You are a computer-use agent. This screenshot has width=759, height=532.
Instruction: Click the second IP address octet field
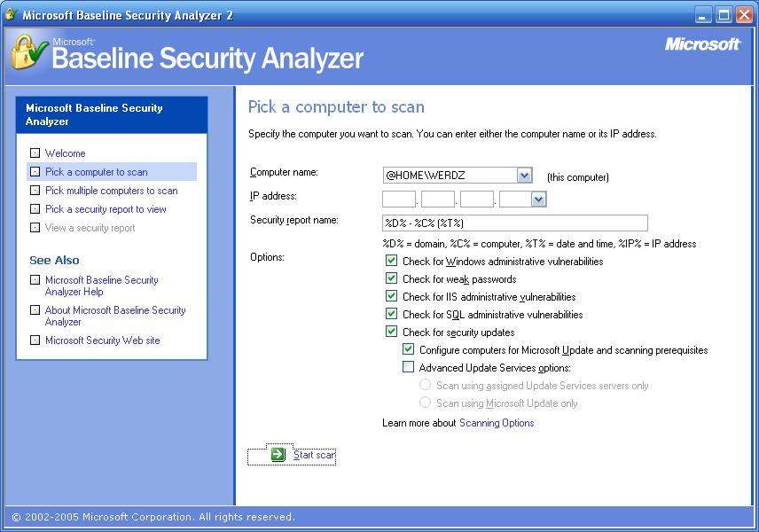tap(438, 199)
